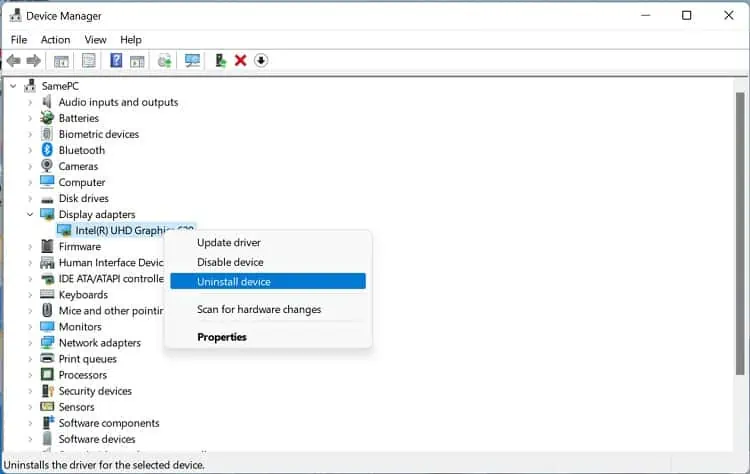Click the Bluetooth category icon
Image resolution: width=750 pixels, height=474 pixels.
tap(47, 150)
